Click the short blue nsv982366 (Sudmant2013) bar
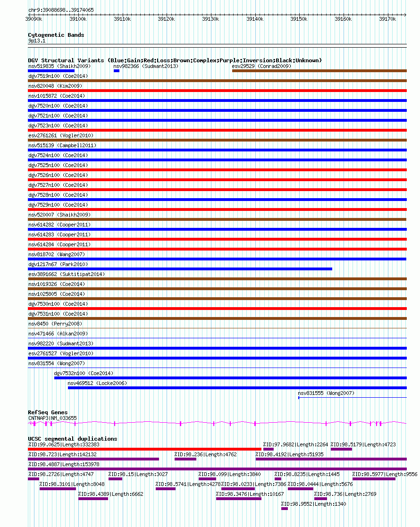Viewport: 420px width, 527px height. pyautogui.click(x=117, y=71)
